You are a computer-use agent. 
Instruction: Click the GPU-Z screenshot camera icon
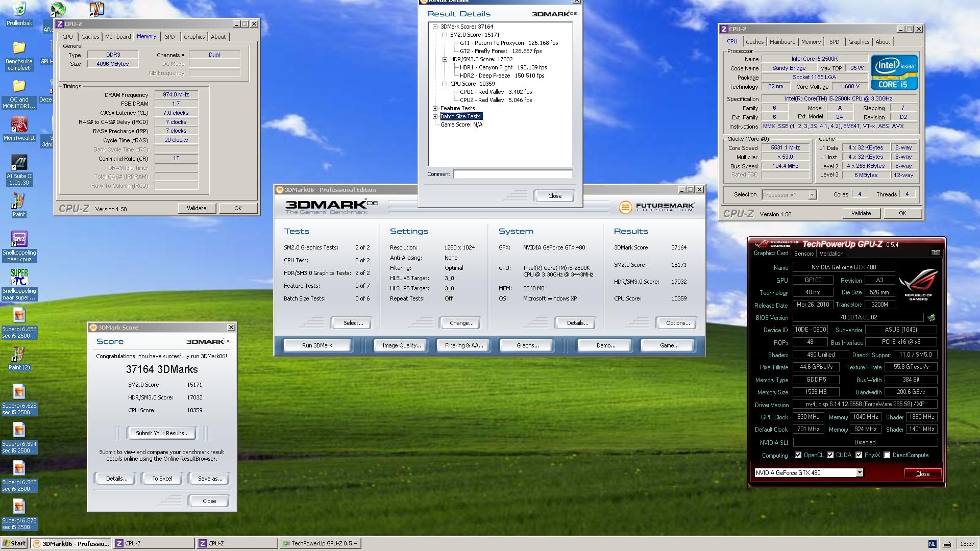point(935,253)
